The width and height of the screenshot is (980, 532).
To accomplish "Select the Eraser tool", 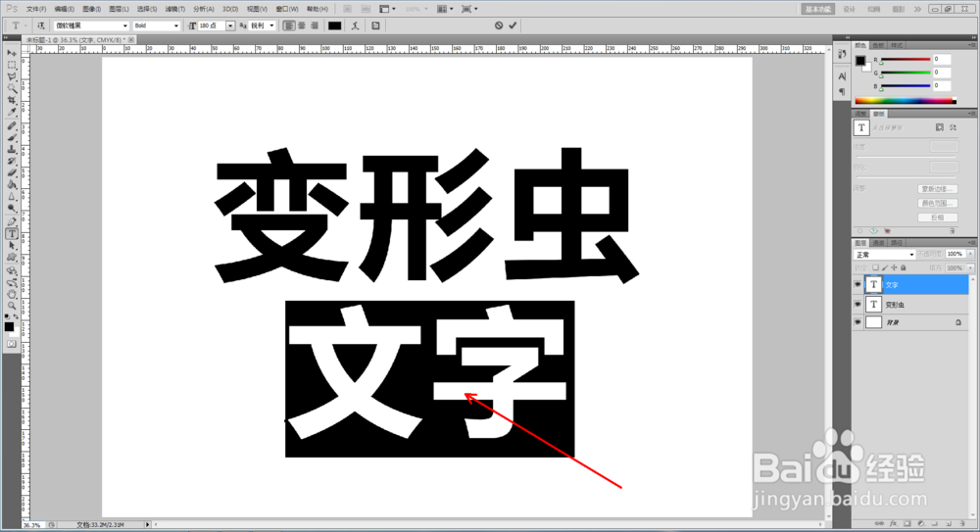I will tap(11, 173).
